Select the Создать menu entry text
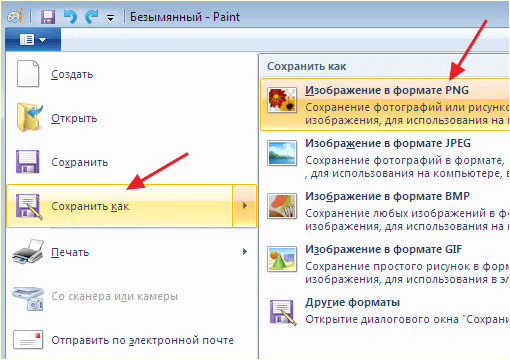Screen dimensions: 510x360 [72, 74]
